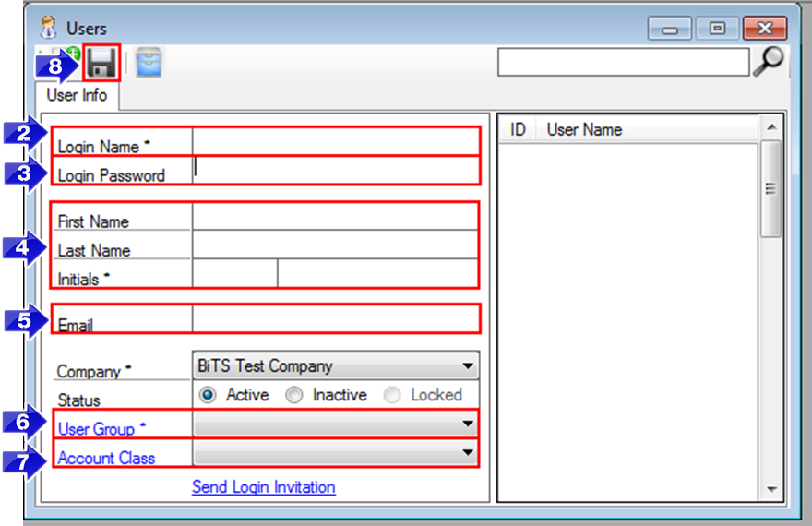
Task: Focus the Login Password field
Action: pos(336,170)
